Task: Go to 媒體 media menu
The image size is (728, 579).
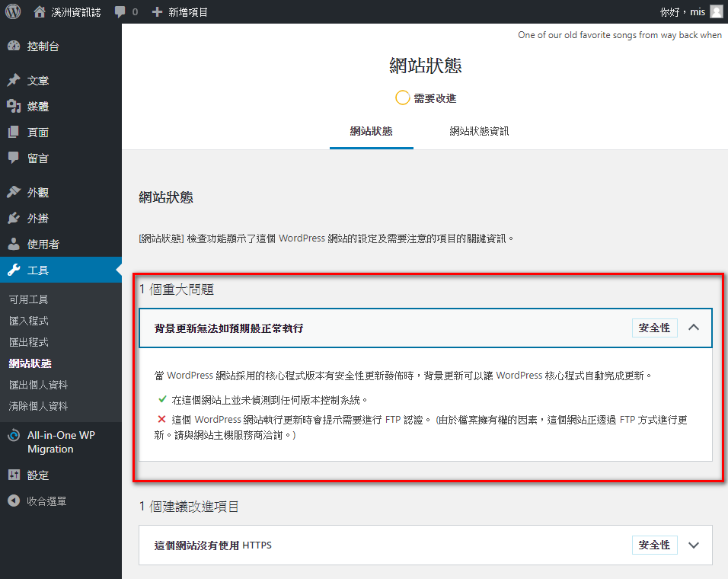Action: [38, 107]
